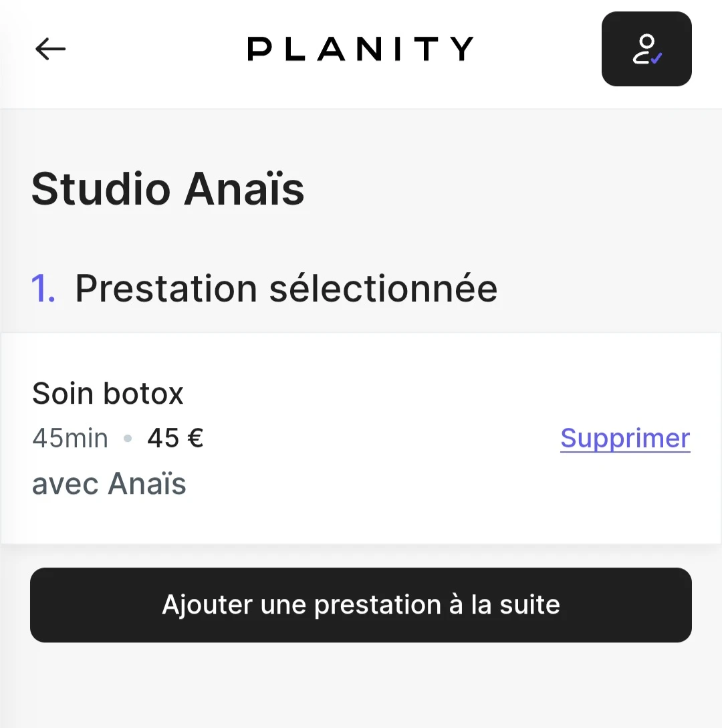Screen dimensions: 722x728
Task: Tap the PLANITY logo
Action: pos(360,49)
